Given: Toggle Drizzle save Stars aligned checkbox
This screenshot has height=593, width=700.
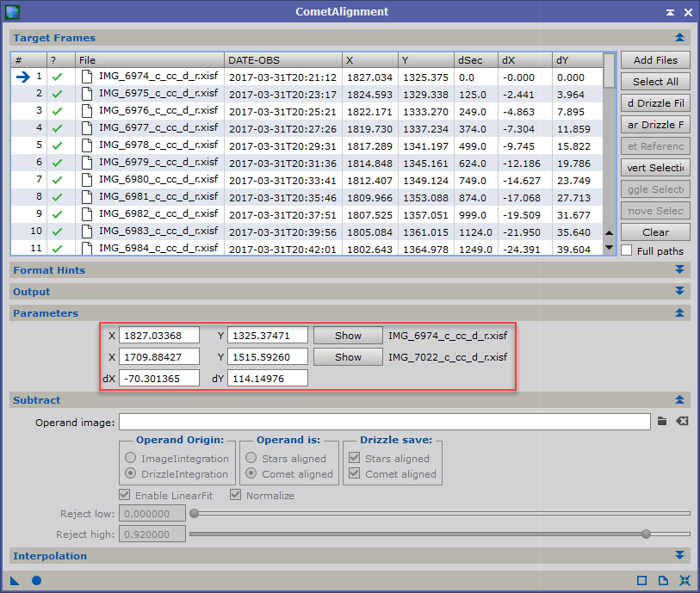Looking at the screenshot, I should click(355, 458).
